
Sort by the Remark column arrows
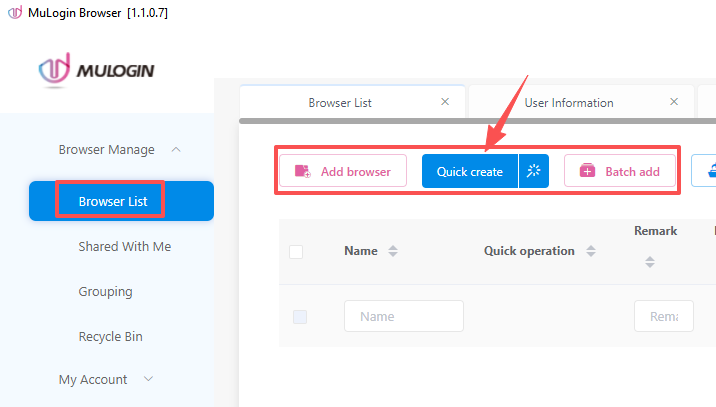click(x=650, y=262)
